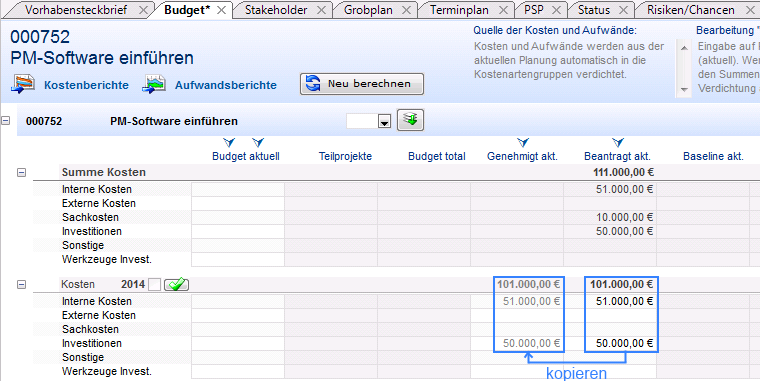
Task: Switch to the Grobplan tab
Action: (368, 10)
